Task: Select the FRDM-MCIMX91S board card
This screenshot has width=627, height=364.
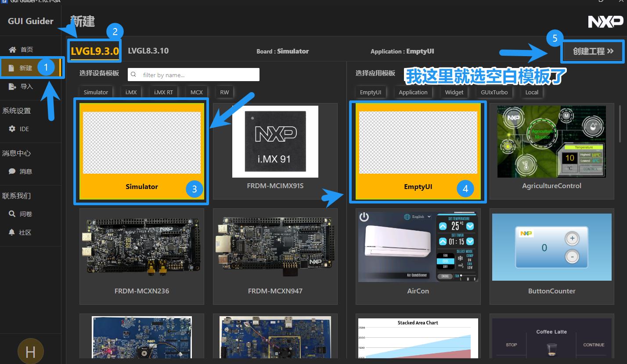Action: (x=275, y=151)
